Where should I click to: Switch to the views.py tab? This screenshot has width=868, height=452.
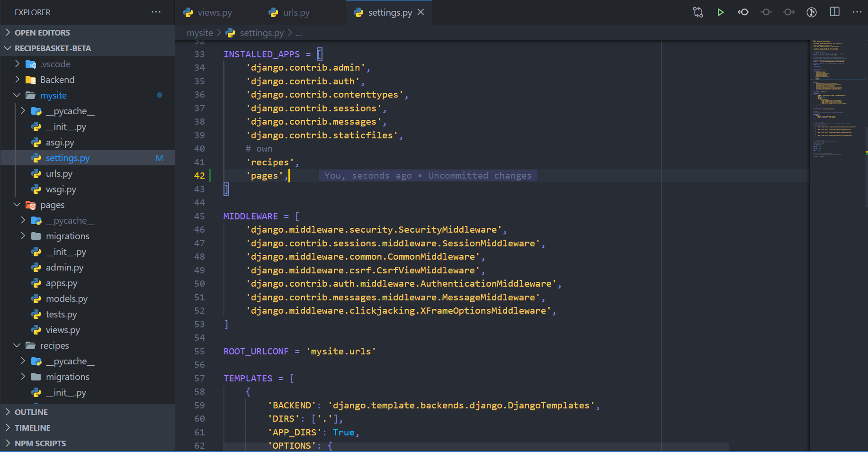pos(208,12)
